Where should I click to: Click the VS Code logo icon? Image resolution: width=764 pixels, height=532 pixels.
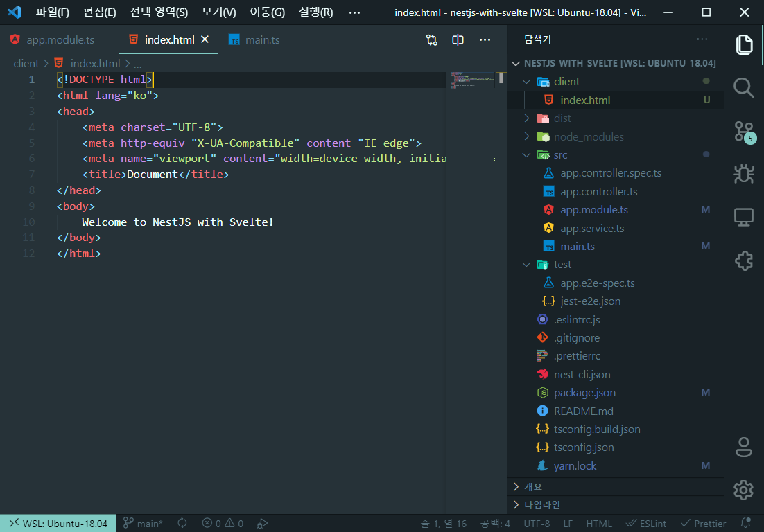tap(15, 12)
